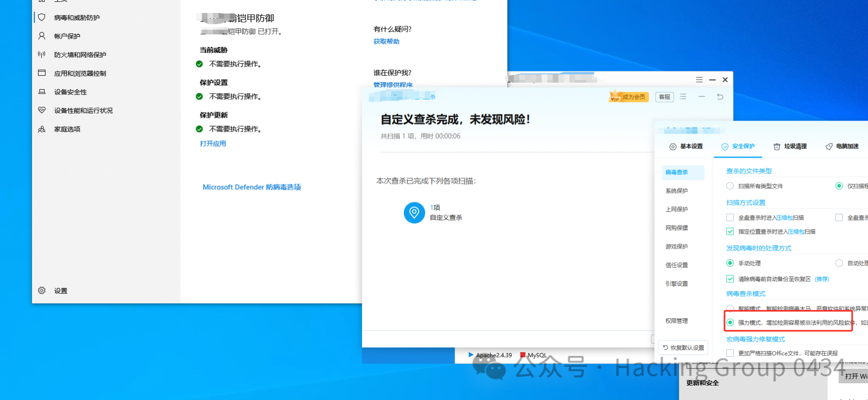Click 打开应用 link
The height and width of the screenshot is (400, 868).
213,144
